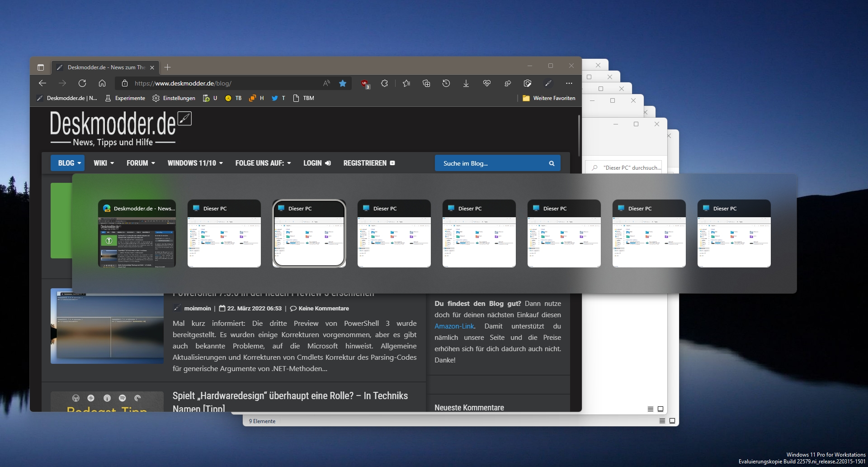Open the H bookmark in favorites bar

(x=256, y=98)
